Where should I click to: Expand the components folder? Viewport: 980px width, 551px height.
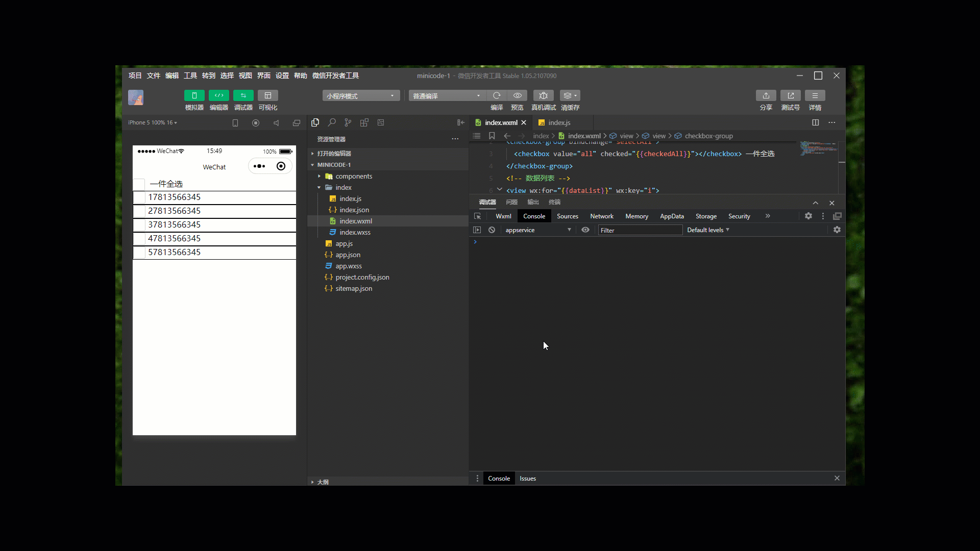(354, 177)
